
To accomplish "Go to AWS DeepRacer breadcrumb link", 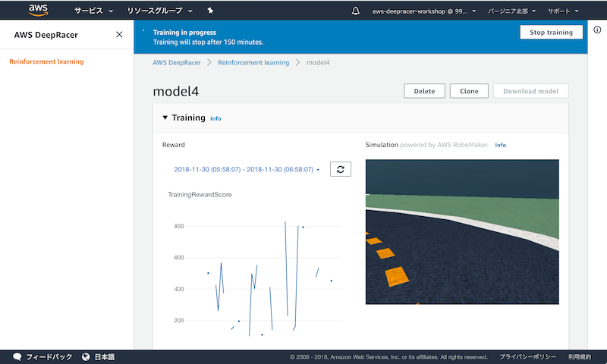I will coord(177,62).
